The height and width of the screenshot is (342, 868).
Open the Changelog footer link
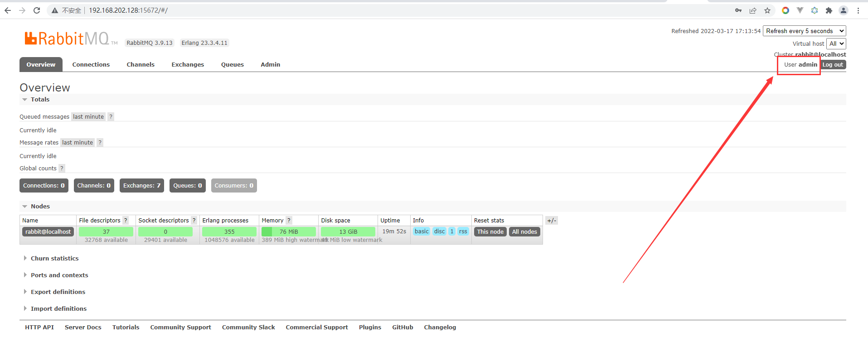(x=440, y=328)
